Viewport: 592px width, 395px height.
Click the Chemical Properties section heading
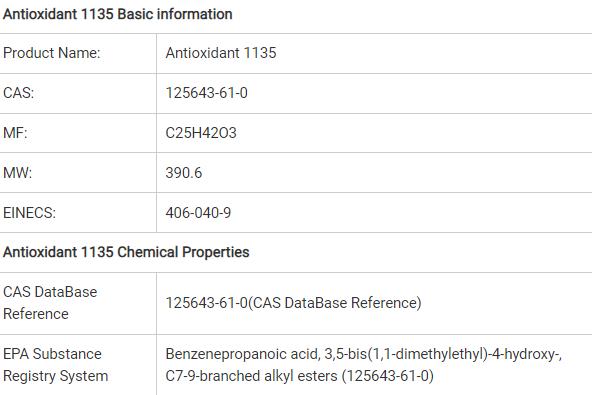pos(126,252)
